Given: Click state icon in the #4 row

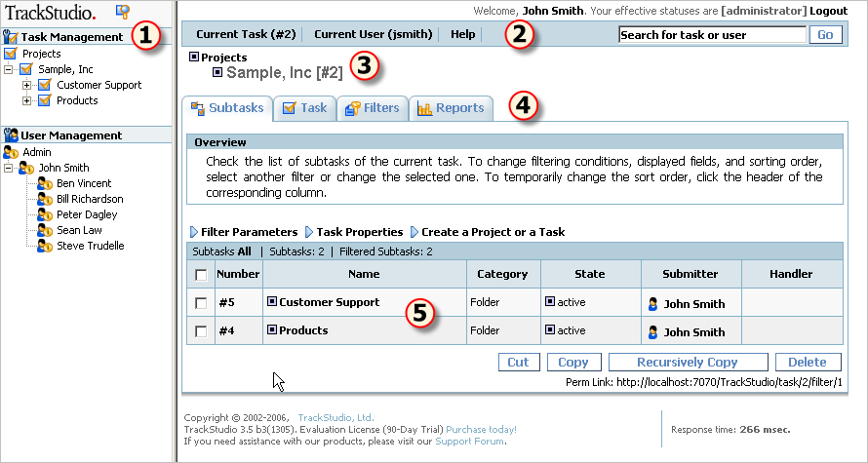Looking at the screenshot, I should click(x=550, y=329).
